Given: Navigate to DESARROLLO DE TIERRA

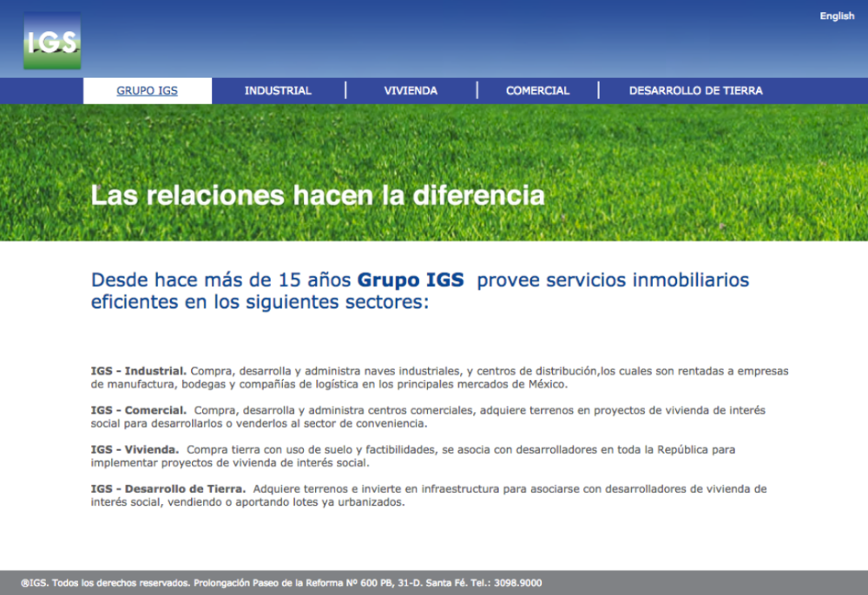Looking at the screenshot, I should [x=695, y=91].
